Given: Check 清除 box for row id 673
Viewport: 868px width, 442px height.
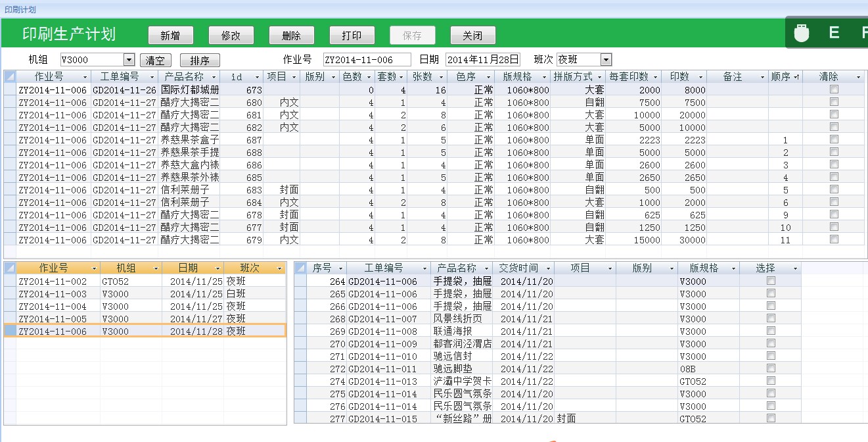Looking at the screenshot, I should point(834,89).
